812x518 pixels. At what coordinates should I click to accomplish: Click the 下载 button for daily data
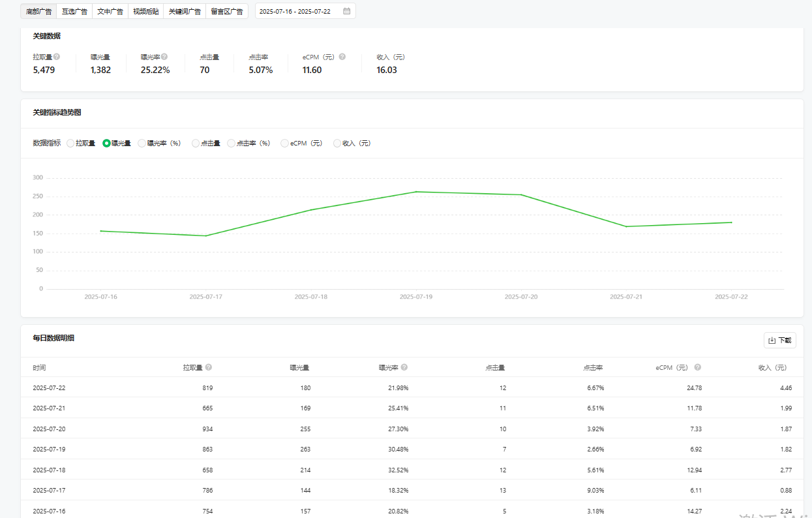pos(780,340)
